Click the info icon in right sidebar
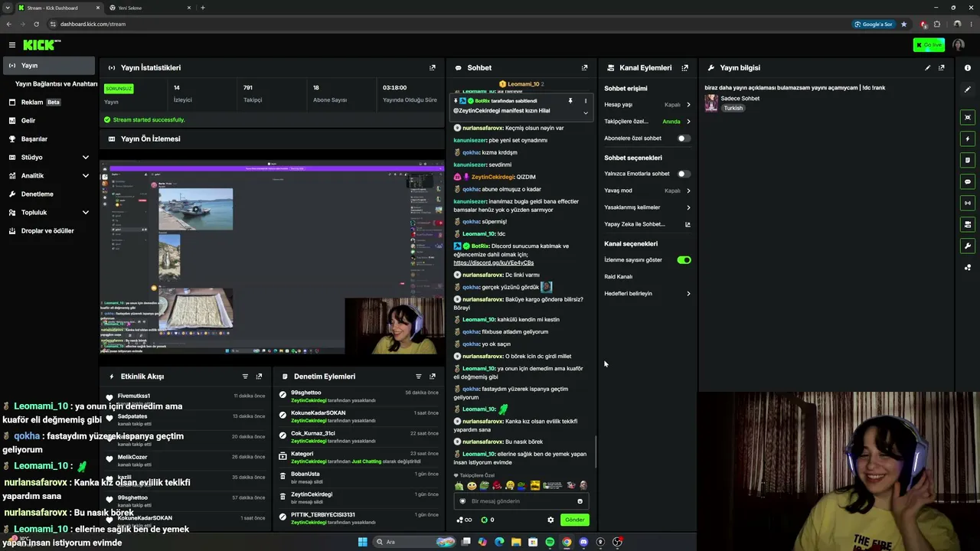This screenshot has width=980, height=551. coord(968,68)
